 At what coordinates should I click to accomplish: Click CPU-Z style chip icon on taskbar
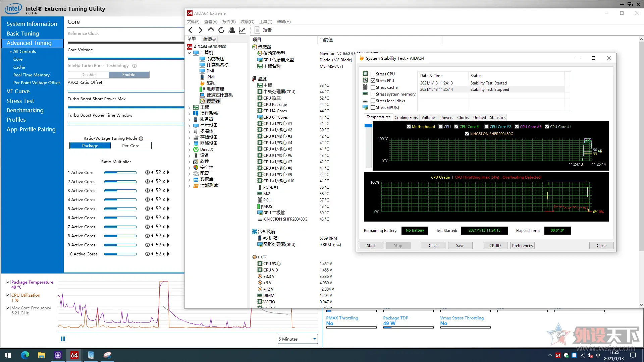point(58,355)
